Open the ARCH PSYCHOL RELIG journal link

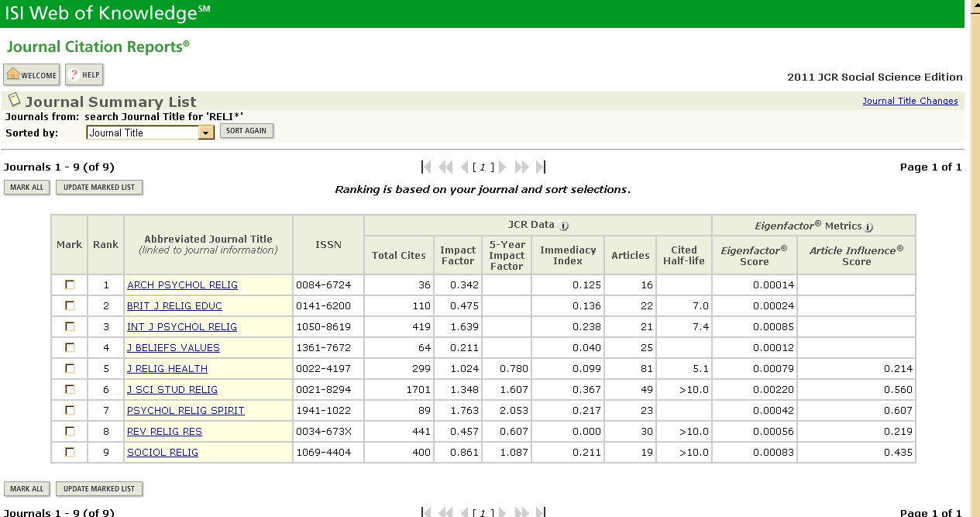[182, 285]
